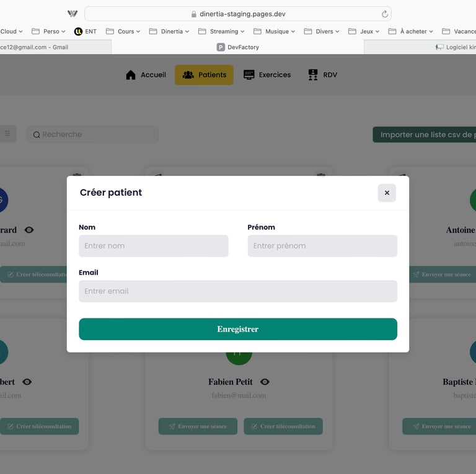
Task: Click Créer téléconsultation on 'bert' card
Action: click(40, 426)
